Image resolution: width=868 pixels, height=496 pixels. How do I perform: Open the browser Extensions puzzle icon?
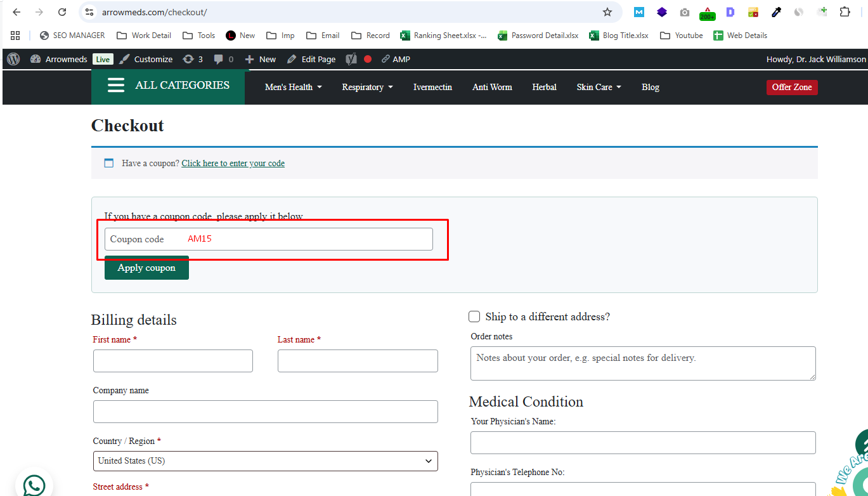[x=845, y=12]
